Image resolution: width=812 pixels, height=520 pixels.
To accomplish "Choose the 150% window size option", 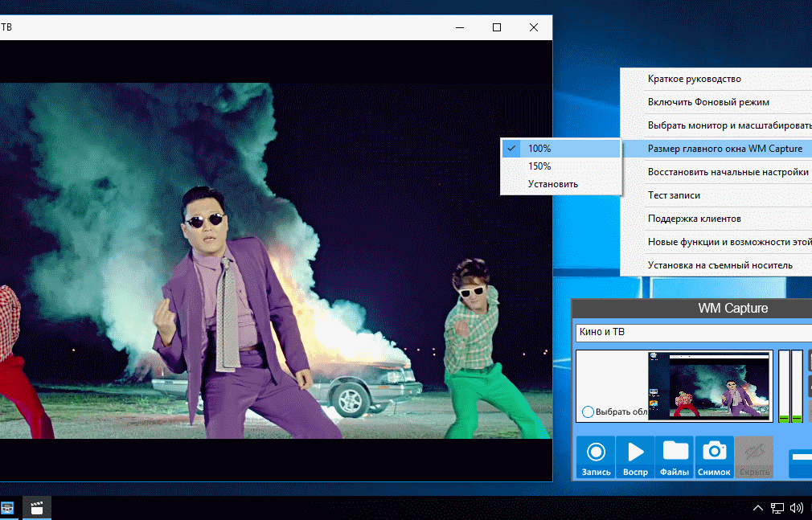I will pos(561,166).
